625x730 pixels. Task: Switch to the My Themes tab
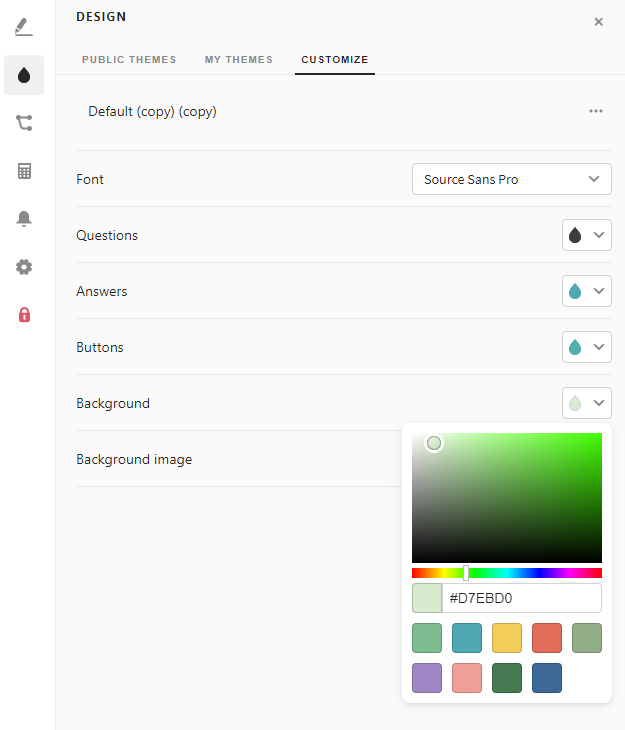(238, 60)
